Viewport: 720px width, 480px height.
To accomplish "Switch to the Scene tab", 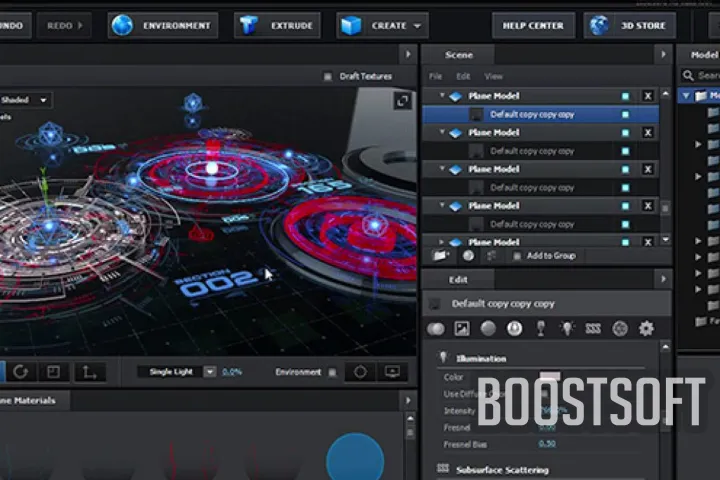I will (x=458, y=55).
